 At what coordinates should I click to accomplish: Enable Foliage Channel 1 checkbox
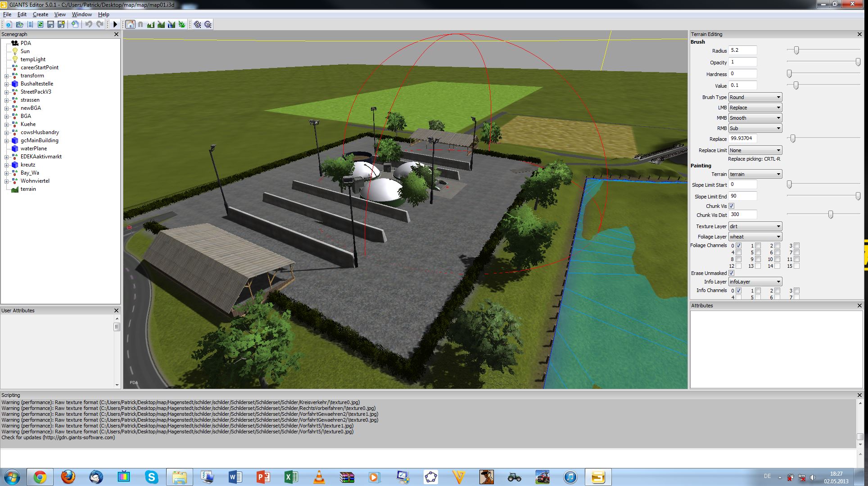click(758, 246)
